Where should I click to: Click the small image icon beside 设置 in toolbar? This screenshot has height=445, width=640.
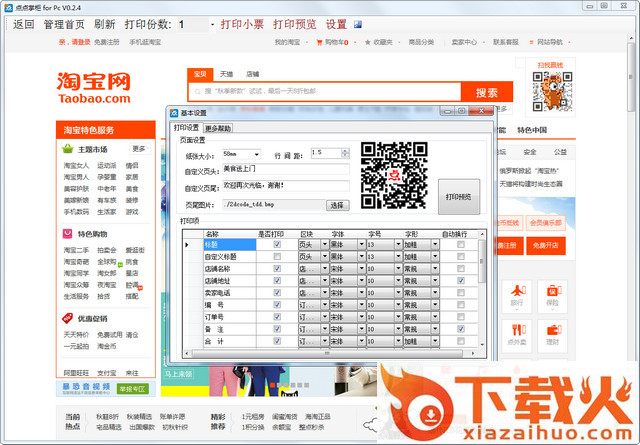[358, 24]
